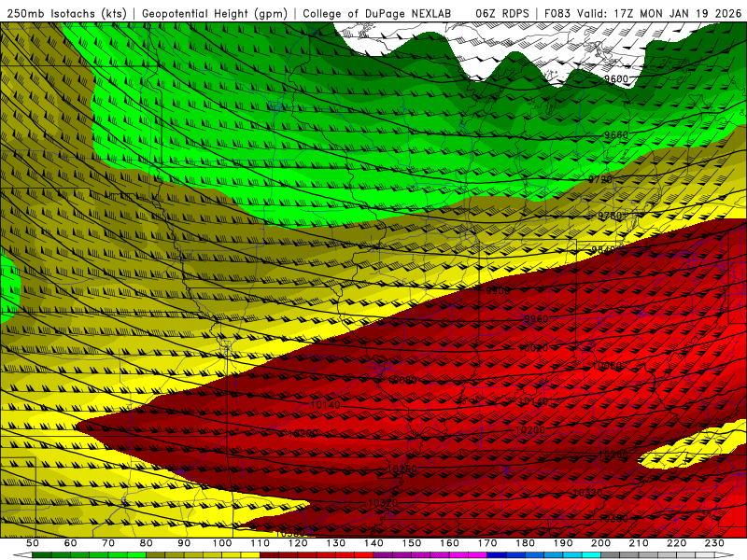Click the colorbar value 130
This screenshot has height=560, width=747.
coord(336,543)
